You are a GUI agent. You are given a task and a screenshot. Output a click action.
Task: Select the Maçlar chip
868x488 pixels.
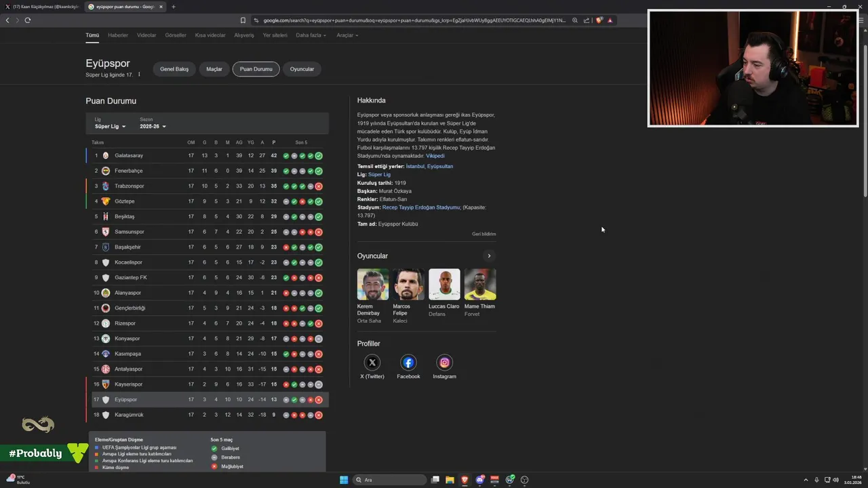click(214, 69)
